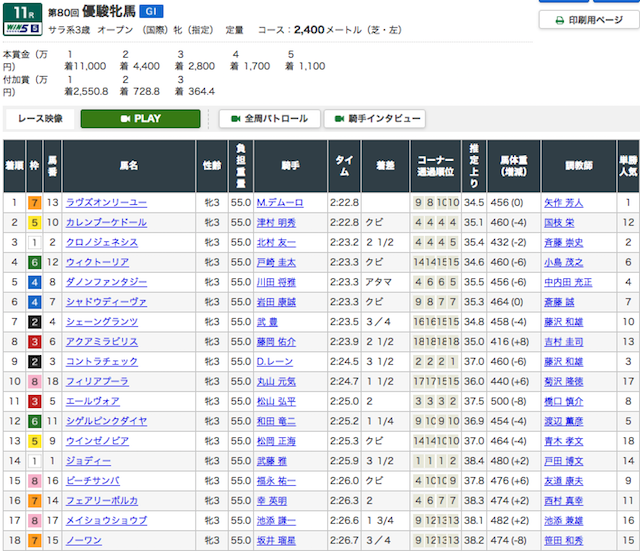Open jockey D.レーン link
This screenshot has height=551, width=640.
[274, 362]
